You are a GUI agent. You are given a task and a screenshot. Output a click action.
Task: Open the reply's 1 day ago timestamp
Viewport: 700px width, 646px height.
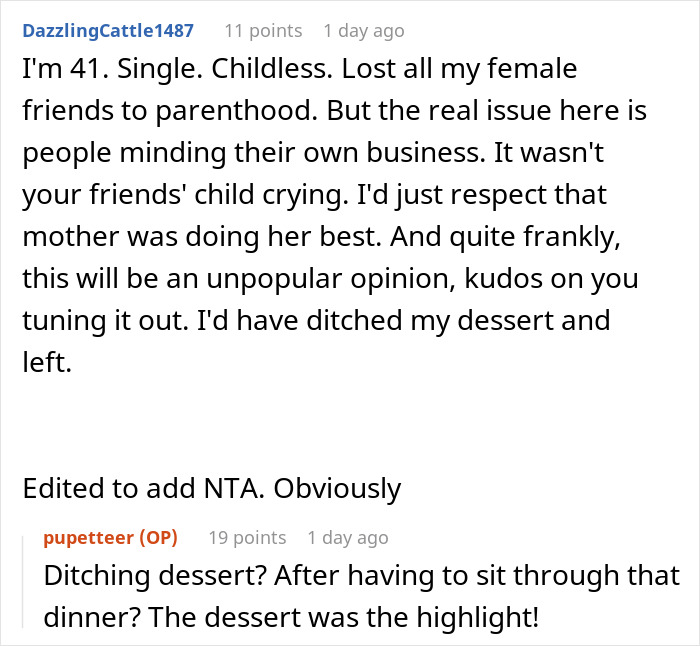coord(347,537)
